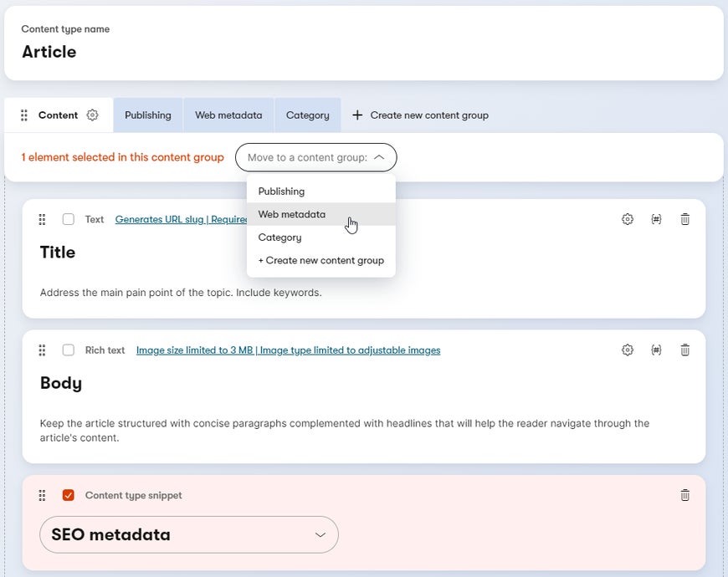Click the '+ Create new content group' button
Screen dimensions: 728x577
[419, 115]
